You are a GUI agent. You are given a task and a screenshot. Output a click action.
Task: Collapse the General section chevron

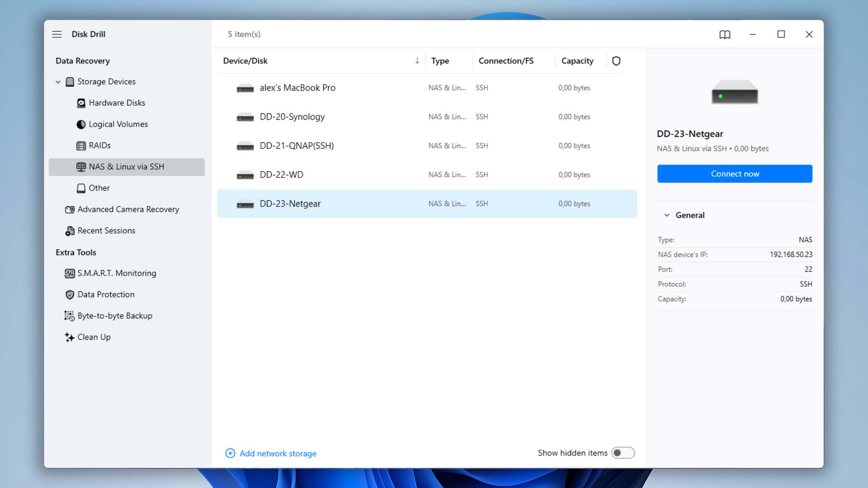tap(667, 215)
